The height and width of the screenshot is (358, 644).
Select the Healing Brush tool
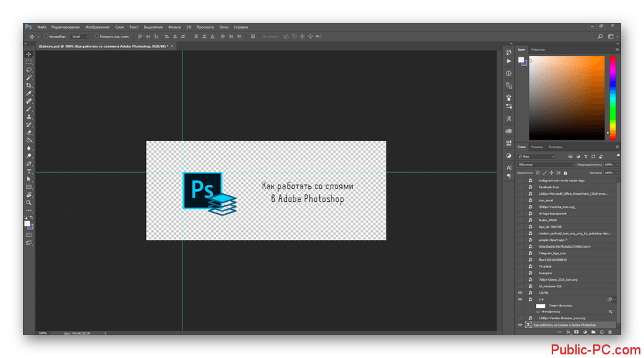[x=29, y=101]
